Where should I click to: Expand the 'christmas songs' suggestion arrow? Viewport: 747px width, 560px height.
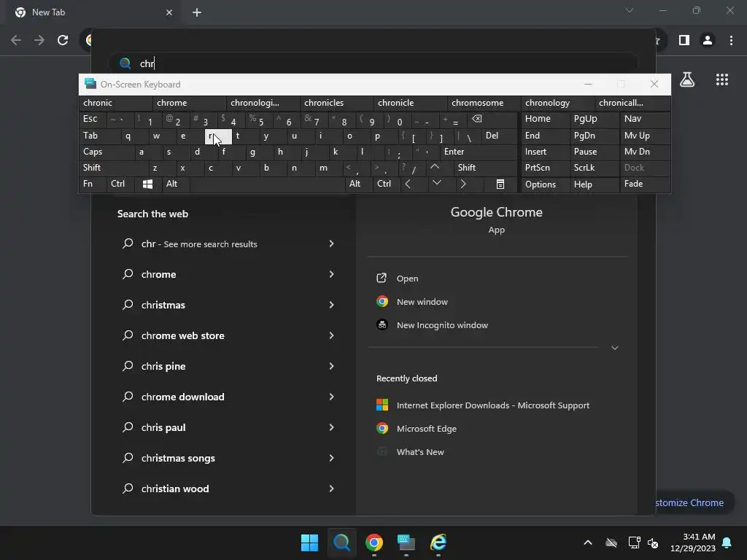pyautogui.click(x=332, y=458)
